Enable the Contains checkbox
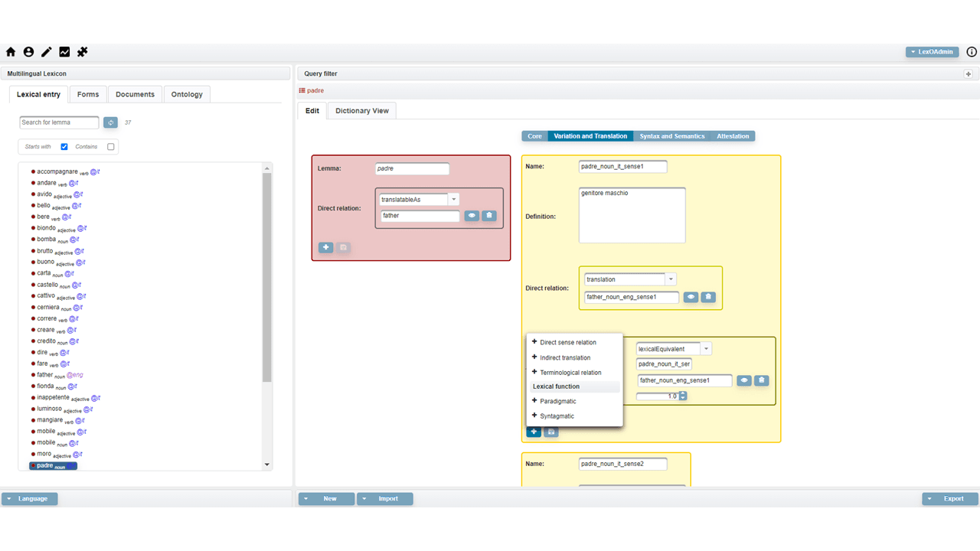 pos(111,147)
